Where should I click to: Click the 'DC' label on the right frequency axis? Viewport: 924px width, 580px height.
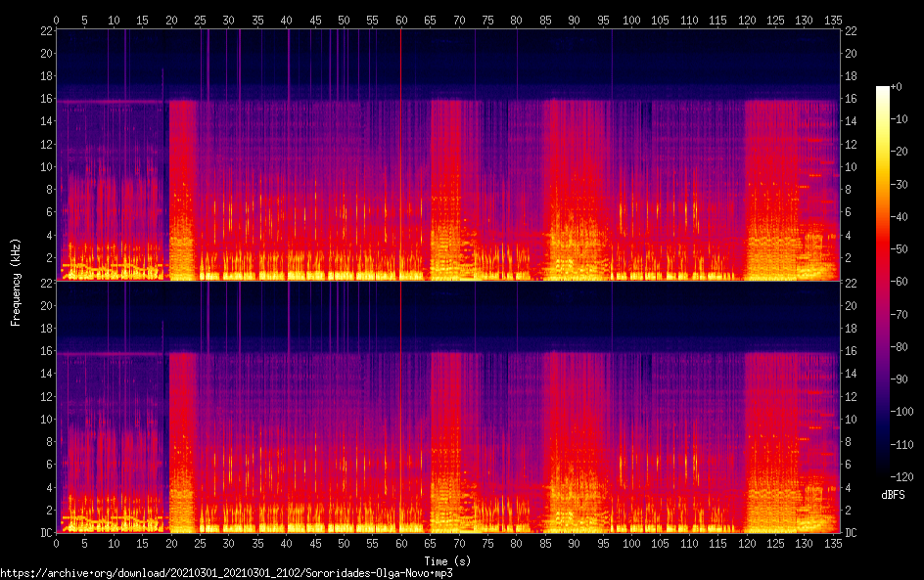(851, 533)
